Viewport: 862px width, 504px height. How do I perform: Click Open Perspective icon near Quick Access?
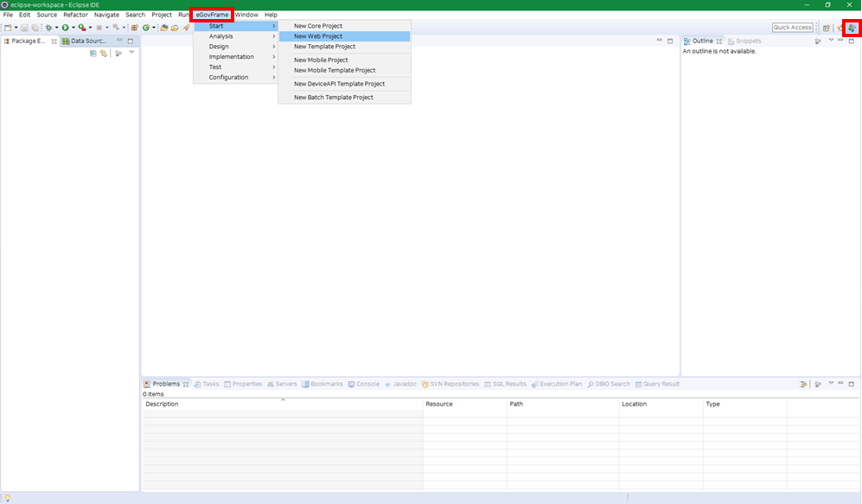coord(827,28)
